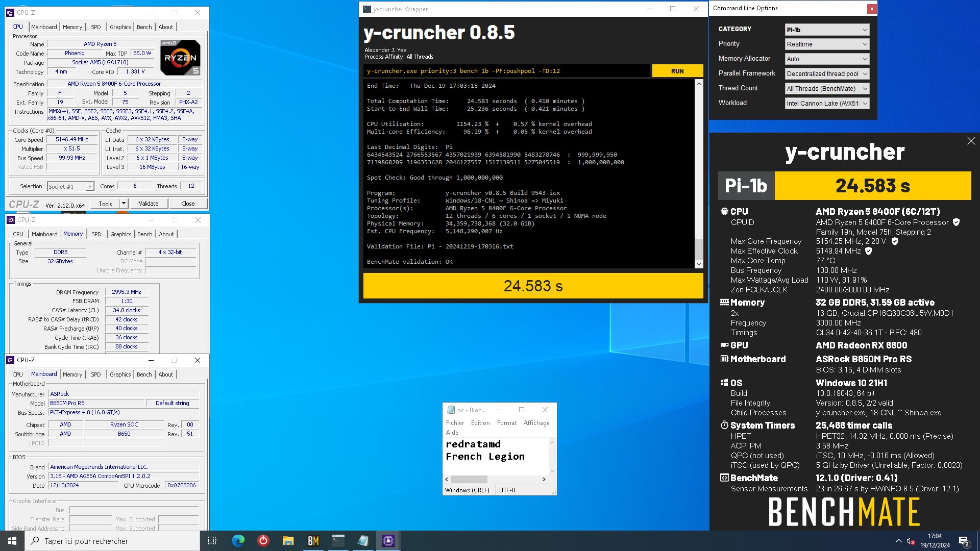Open the Category dropdown (Pi-1b)

(827, 30)
